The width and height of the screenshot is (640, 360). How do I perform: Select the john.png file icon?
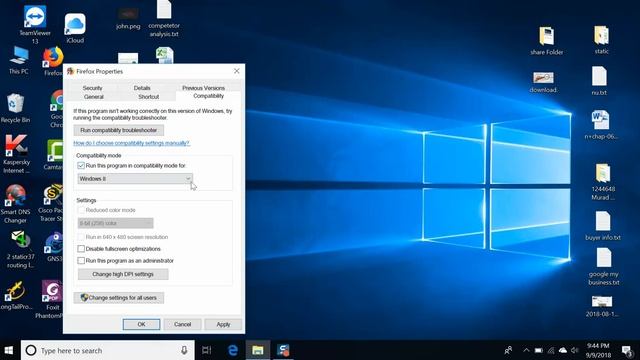tap(128, 13)
